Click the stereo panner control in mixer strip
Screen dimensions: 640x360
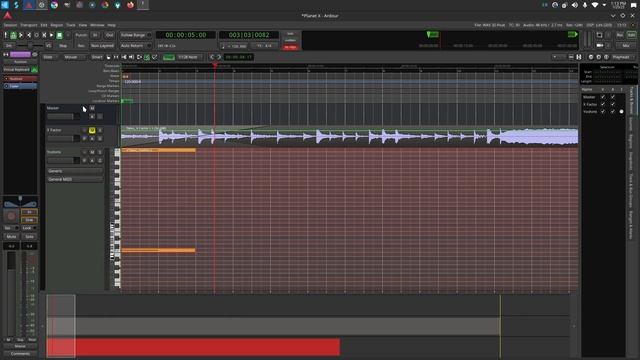[20, 202]
